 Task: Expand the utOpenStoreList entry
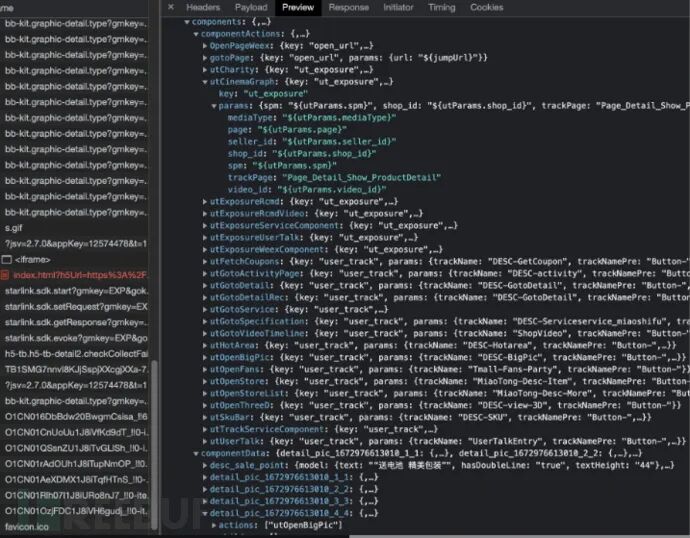(205, 393)
